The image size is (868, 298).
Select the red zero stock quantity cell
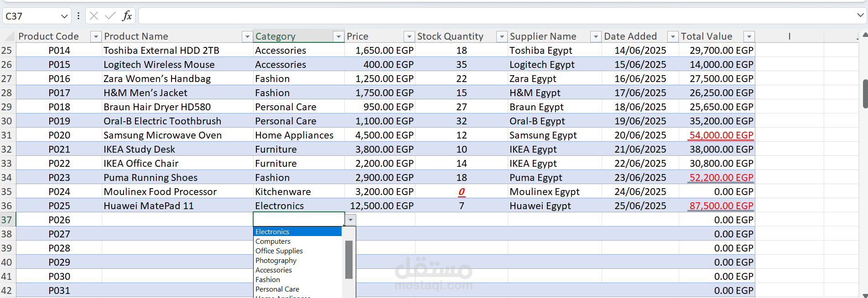(x=462, y=192)
